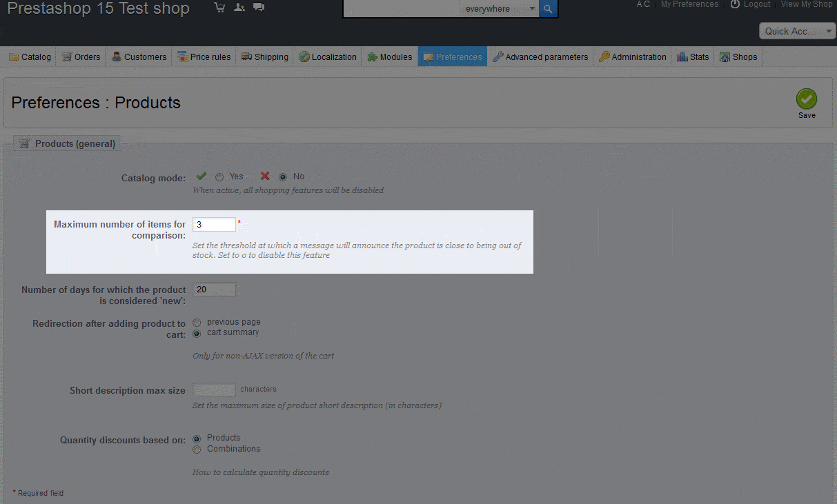The width and height of the screenshot is (837, 504).
Task: Click the blue search magnifier button
Action: tap(549, 9)
